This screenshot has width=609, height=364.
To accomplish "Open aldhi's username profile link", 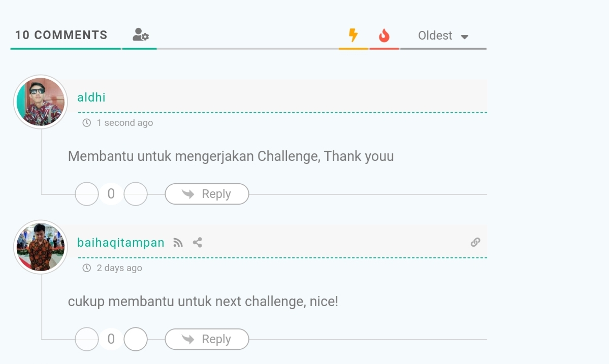I will point(91,97).
